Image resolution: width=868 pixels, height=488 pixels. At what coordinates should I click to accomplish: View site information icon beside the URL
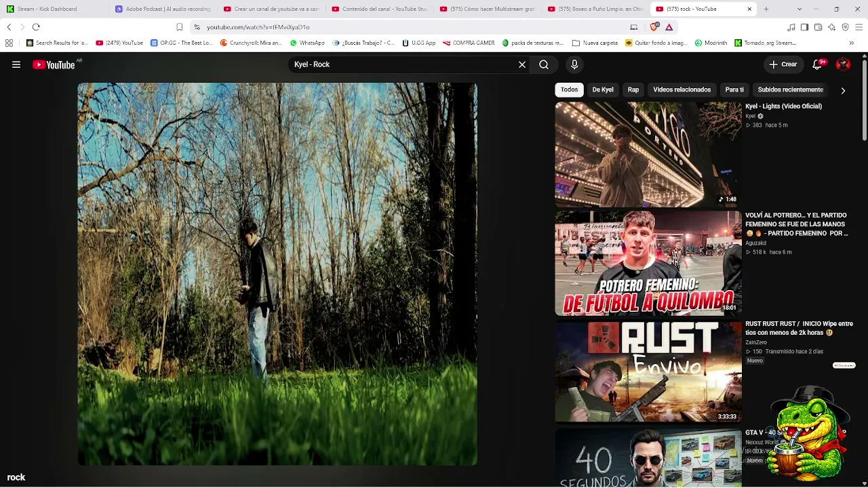[x=197, y=27]
